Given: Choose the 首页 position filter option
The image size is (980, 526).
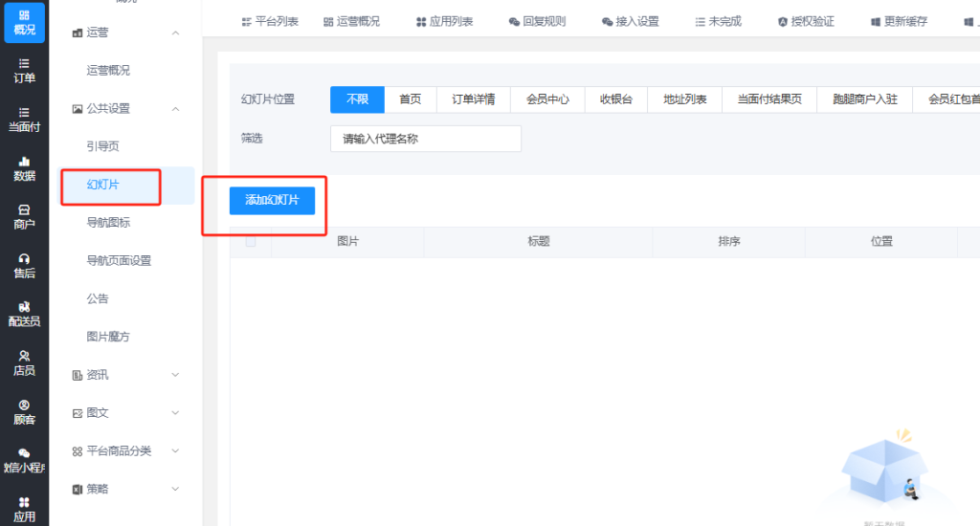Looking at the screenshot, I should [411, 99].
